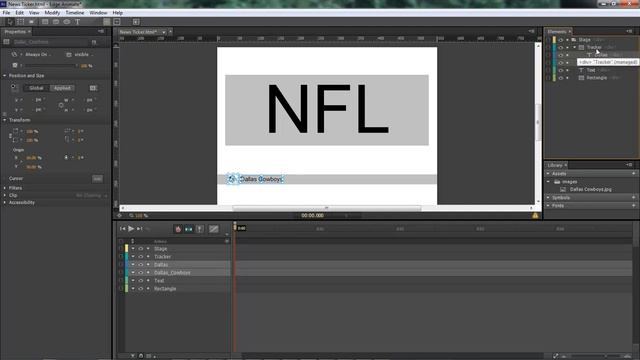The height and width of the screenshot is (360, 640).
Task: Open the File menu
Action: pyautogui.click(x=7, y=13)
